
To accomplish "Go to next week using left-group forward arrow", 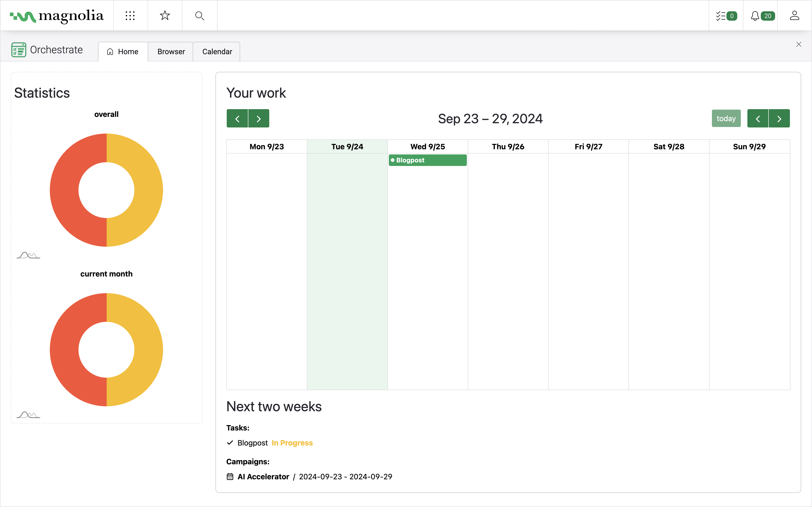I will pos(259,119).
